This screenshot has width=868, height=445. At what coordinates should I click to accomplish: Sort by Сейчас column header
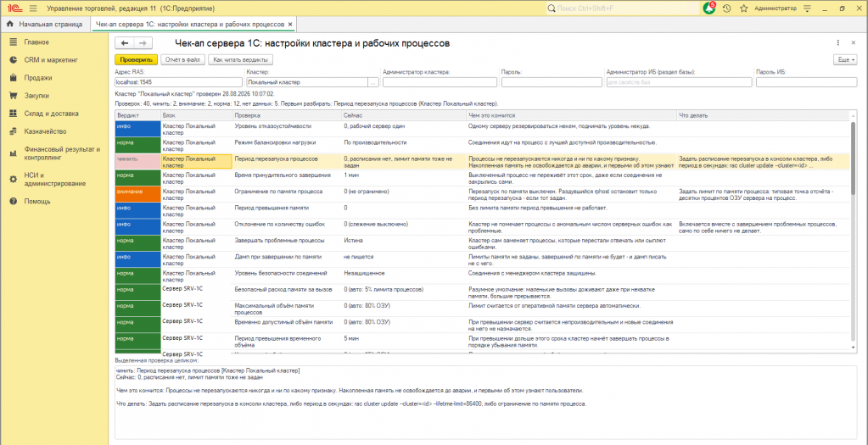(403, 115)
